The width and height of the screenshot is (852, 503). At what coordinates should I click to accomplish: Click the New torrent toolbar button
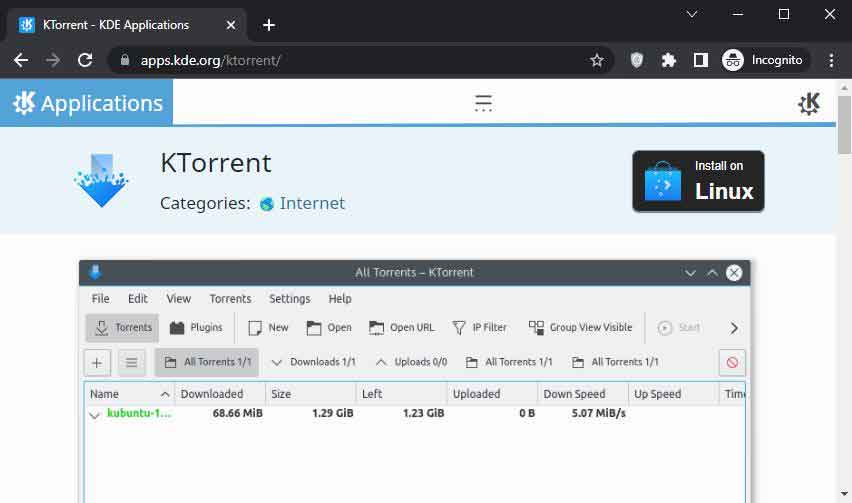tap(268, 328)
